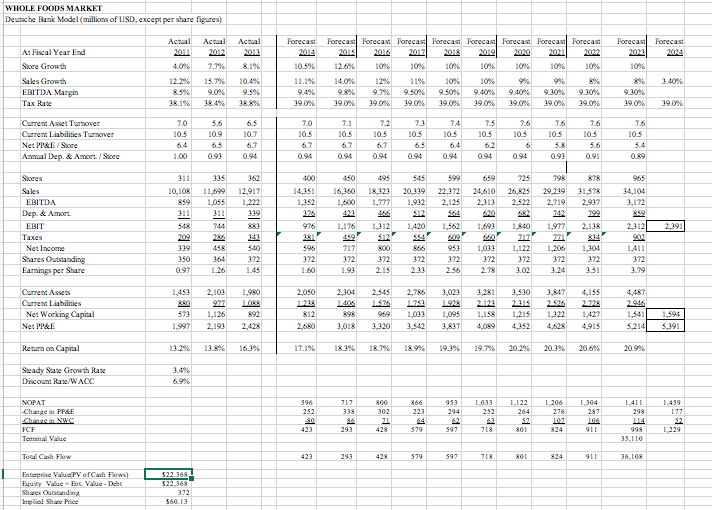This screenshot has height=510, width=712.
Task: Click the 2012 Net PP&E cell 2,193
Action: [216, 326]
